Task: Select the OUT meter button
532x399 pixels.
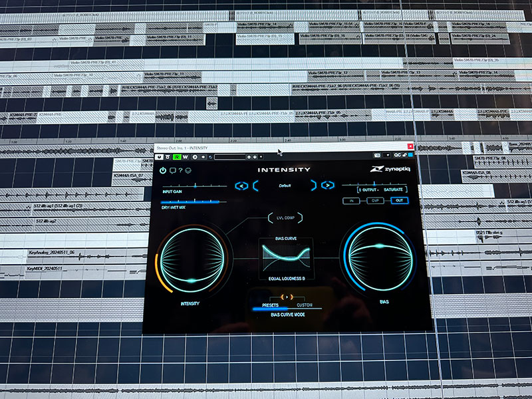Action: click(x=400, y=200)
